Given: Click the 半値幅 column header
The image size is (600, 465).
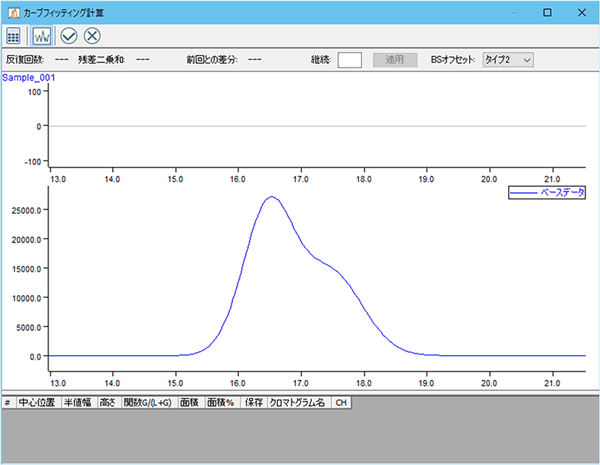Looking at the screenshot, I should [x=79, y=402].
